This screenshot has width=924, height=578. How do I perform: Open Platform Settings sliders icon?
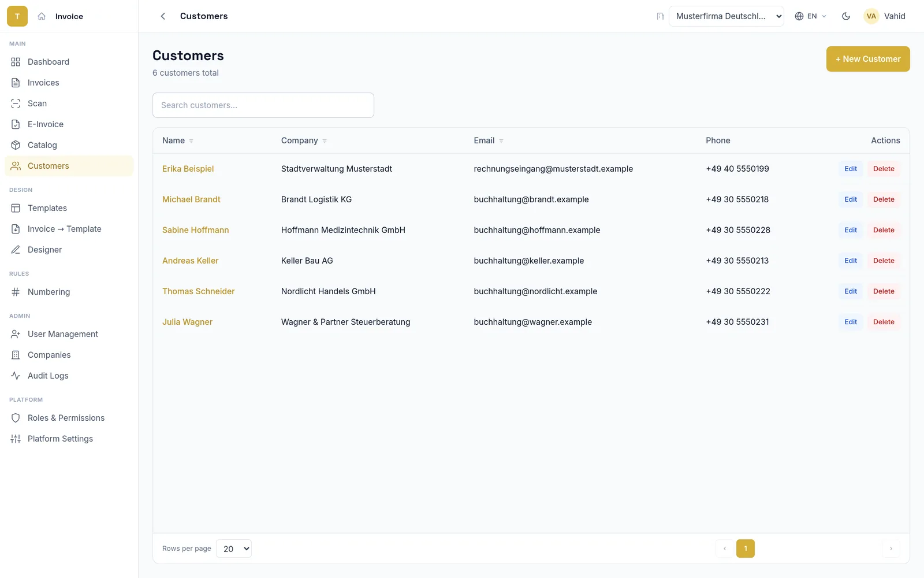(x=16, y=439)
